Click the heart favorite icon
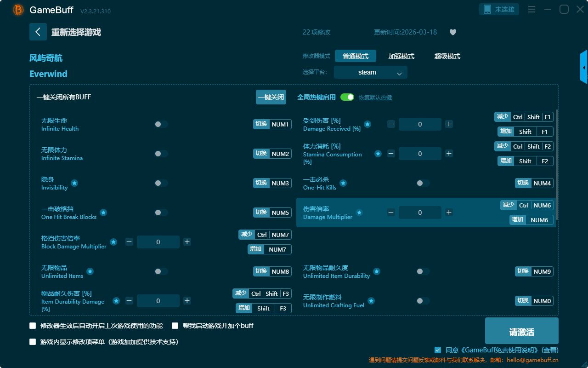 point(452,32)
